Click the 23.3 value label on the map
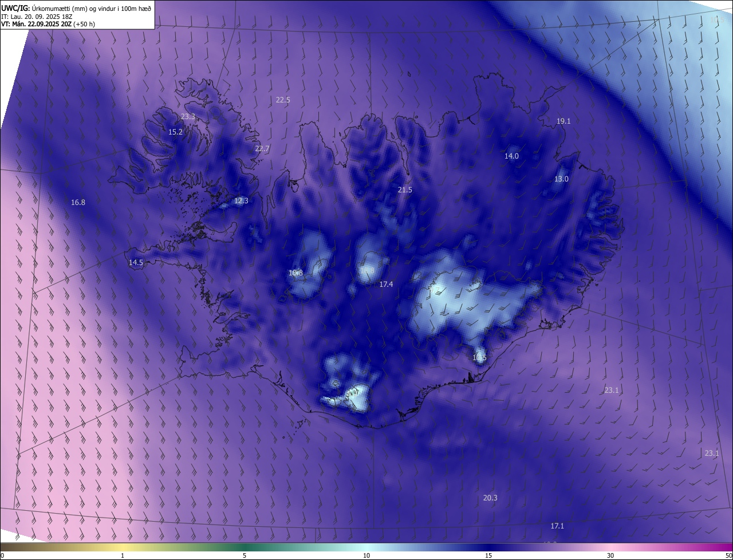733x560 pixels. (188, 116)
